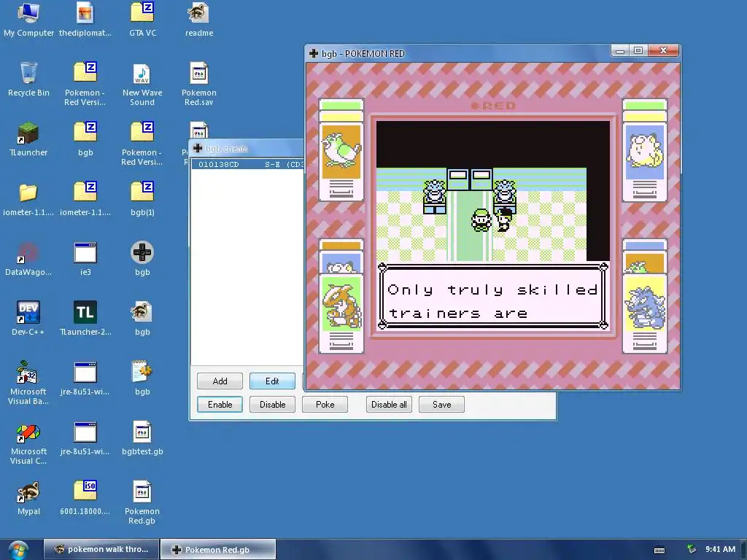Click the network icon in system tray
Viewport: 747px width, 560px height.
[x=692, y=550]
